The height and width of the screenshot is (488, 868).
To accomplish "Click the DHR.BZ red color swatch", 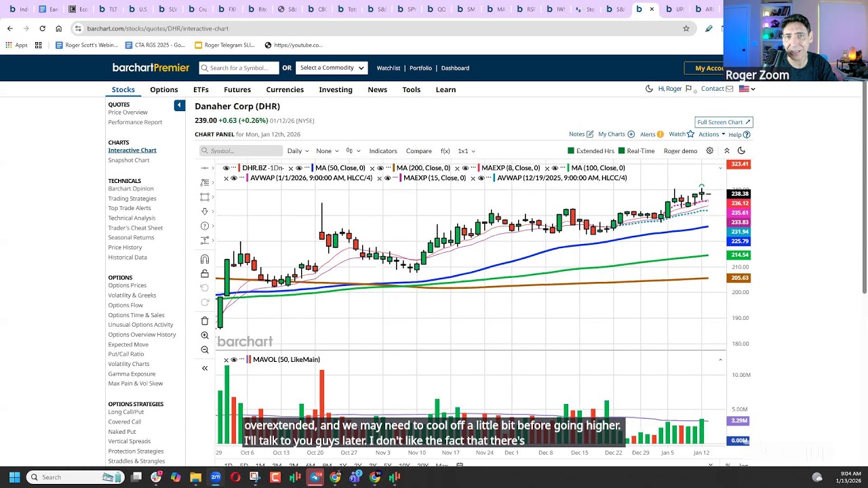I will click(x=239, y=168).
